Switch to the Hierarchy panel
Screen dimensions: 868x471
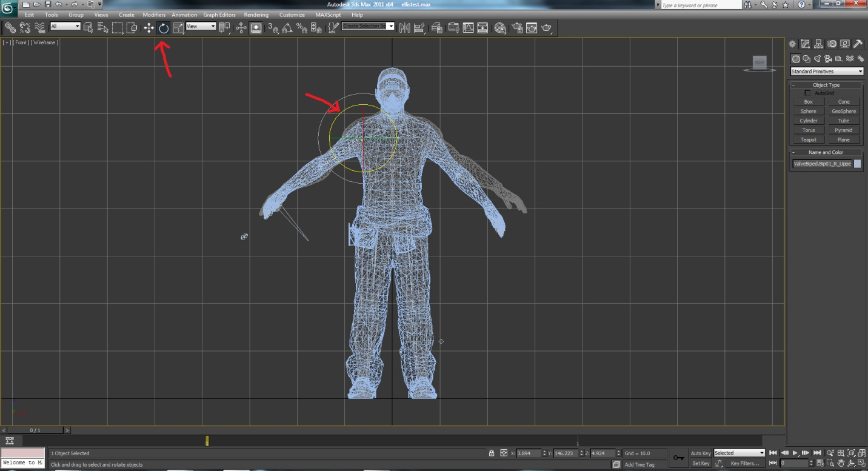(818, 44)
